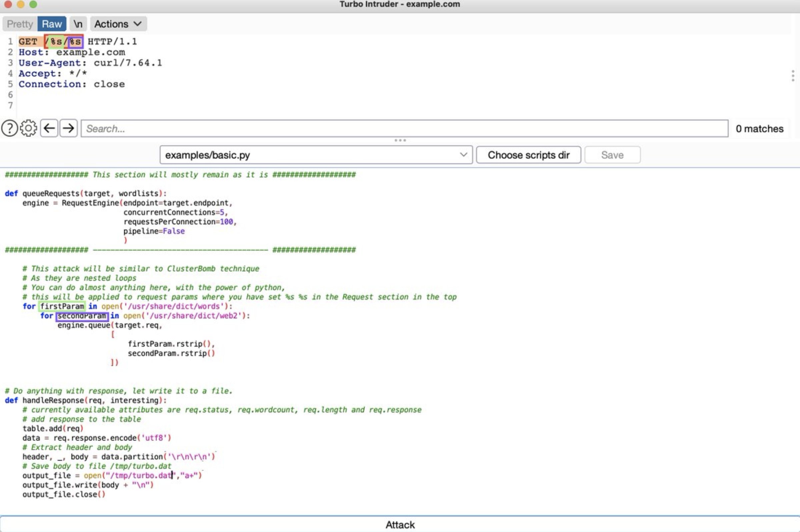Image resolution: width=800 pixels, height=532 pixels.
Task: Click 'output_file.write(body + "\n")' line
Action: click(88, 485)
